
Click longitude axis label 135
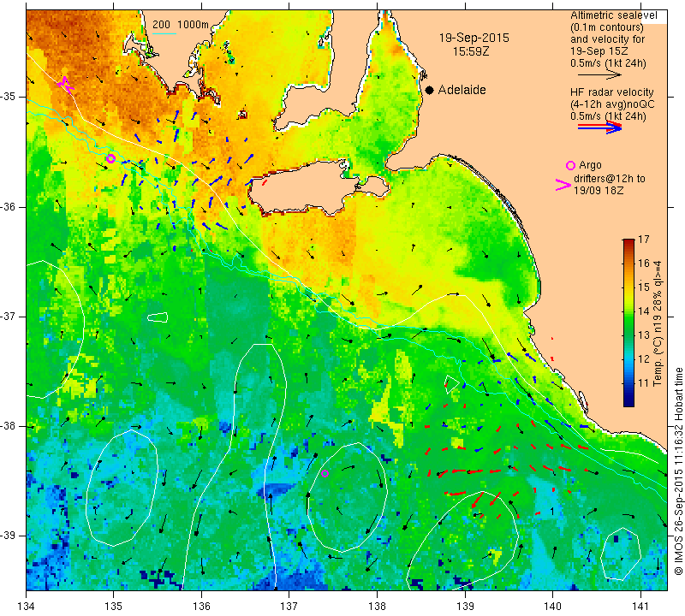pyautogui.click(x=114, y=607)
